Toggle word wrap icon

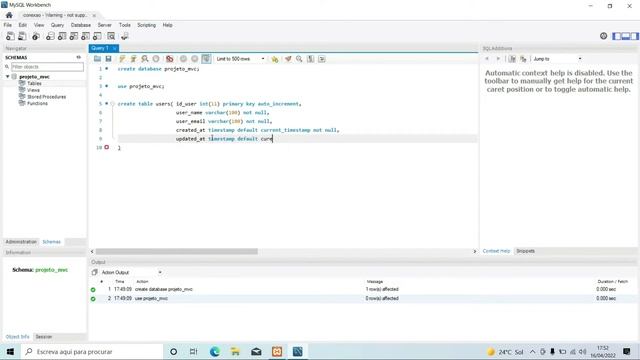tap(322, 59)
